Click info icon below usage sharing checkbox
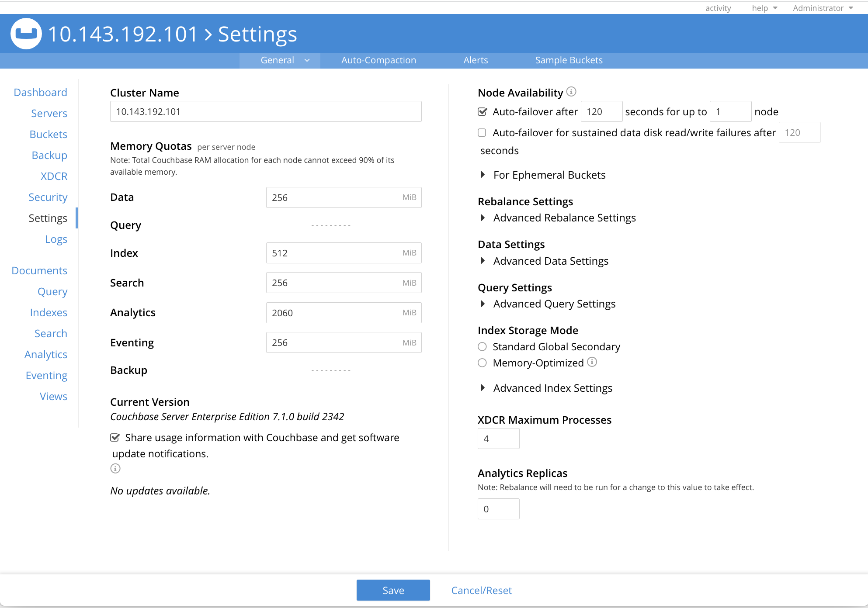 (115, 469)
